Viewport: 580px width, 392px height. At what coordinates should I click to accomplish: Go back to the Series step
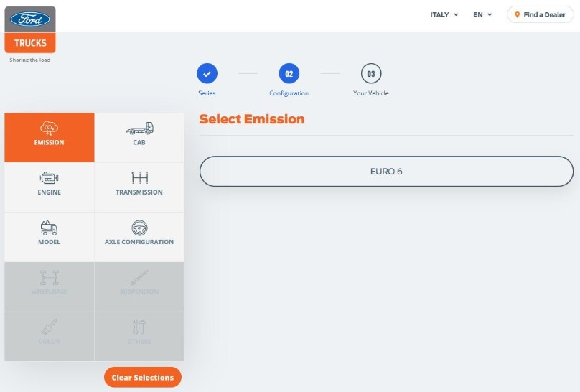[207, 74]
